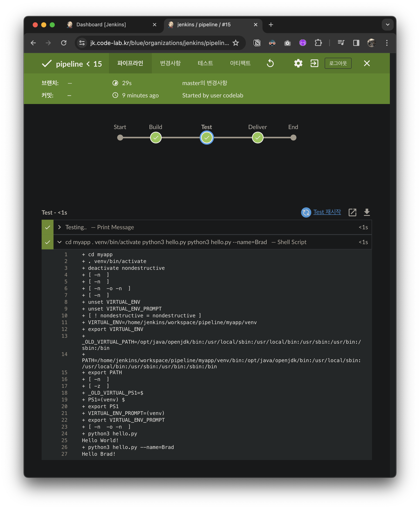Screen dimensions: 420x509
Task: Open the pipeline settings gear icon
Action: point(298,63)
